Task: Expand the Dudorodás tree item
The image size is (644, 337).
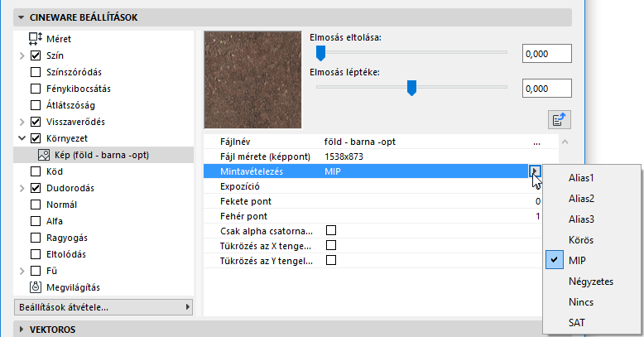Action: click(22, 188)
